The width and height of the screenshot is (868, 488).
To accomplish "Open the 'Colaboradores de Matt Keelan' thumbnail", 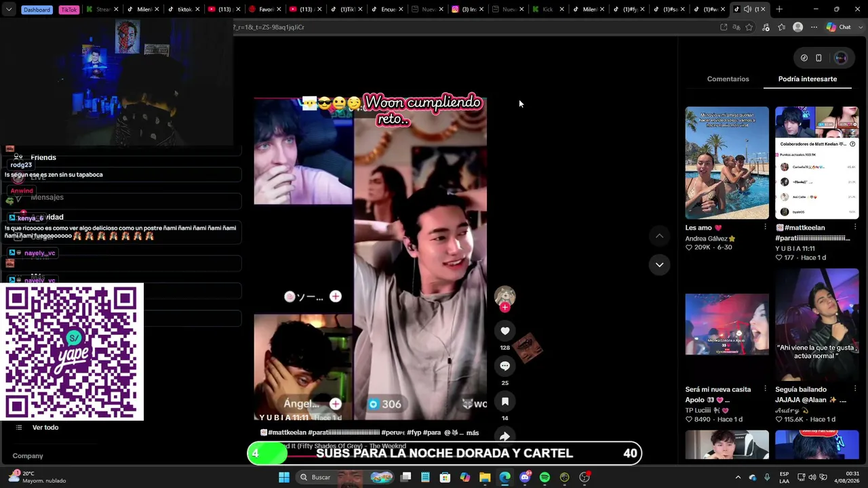I will coord(816,163).
